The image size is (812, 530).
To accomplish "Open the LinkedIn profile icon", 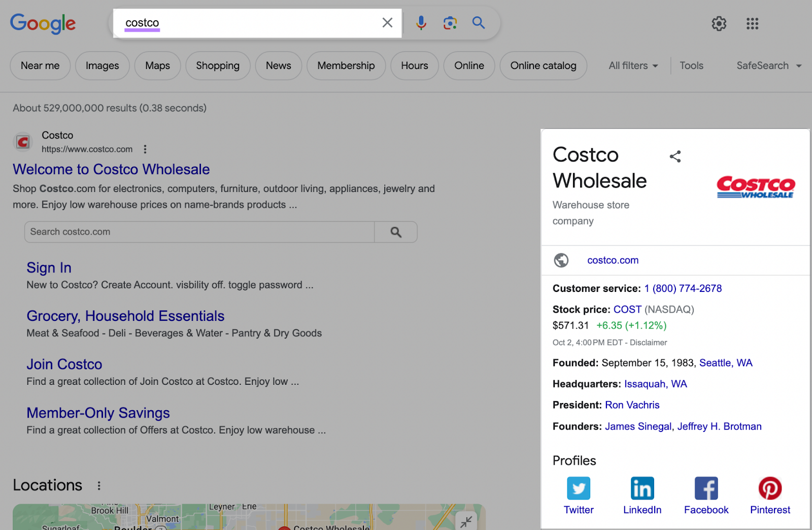I will pyautogui.click(x=642, y=488).
